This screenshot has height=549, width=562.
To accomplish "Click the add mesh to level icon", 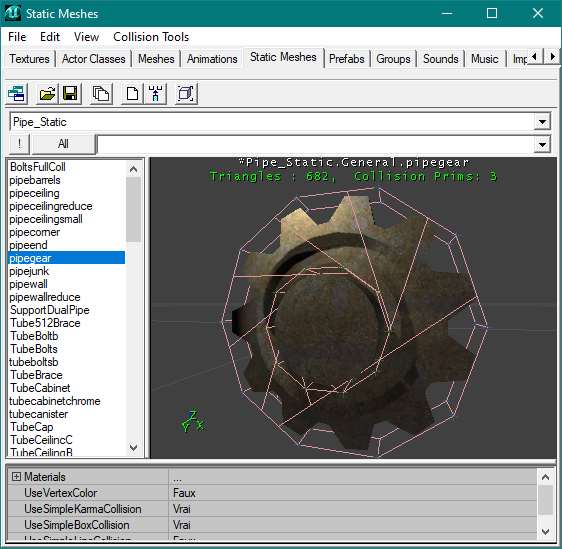I will [155, 94].
